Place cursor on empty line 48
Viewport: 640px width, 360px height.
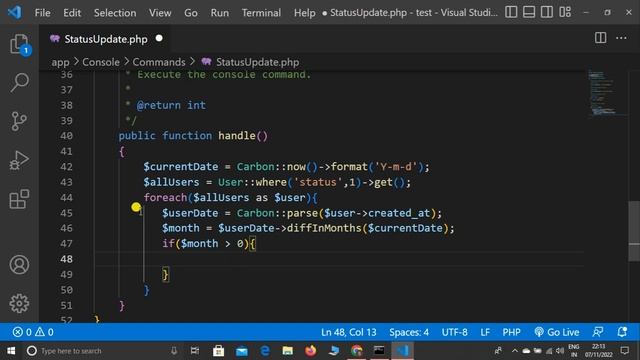[x=339, y=259]
